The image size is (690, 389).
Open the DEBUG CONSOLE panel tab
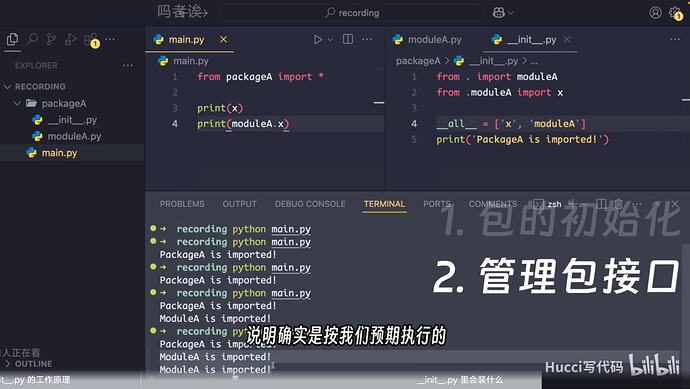click(310, 204)
